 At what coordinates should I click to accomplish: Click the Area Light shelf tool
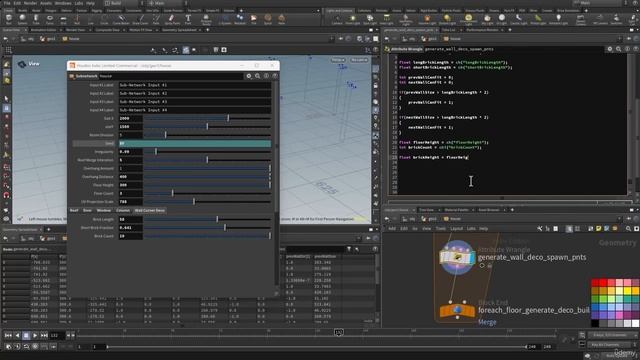click(386, 19)
